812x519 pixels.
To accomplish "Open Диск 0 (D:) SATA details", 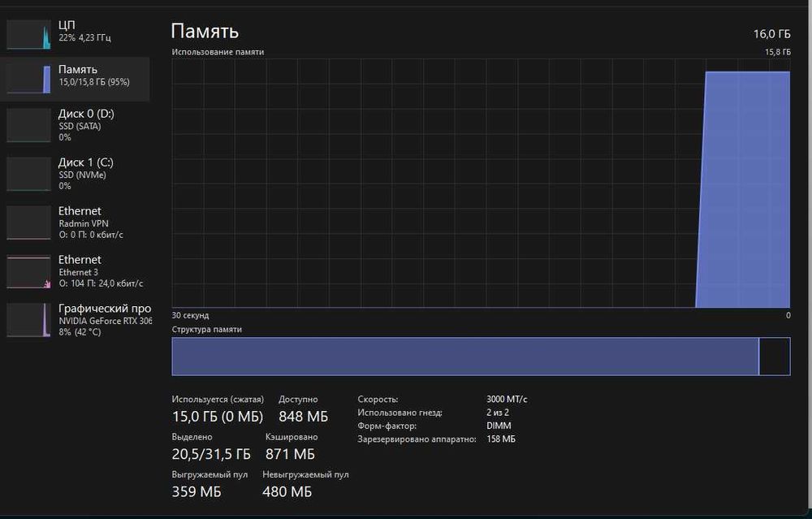I will click(75, 125).
